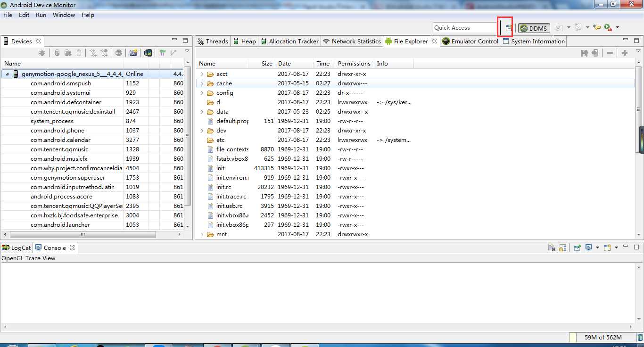Click the Debug selected process icon
Image resolution: width=644 pixels, height=347 pixels.
(x=42, y=53)
